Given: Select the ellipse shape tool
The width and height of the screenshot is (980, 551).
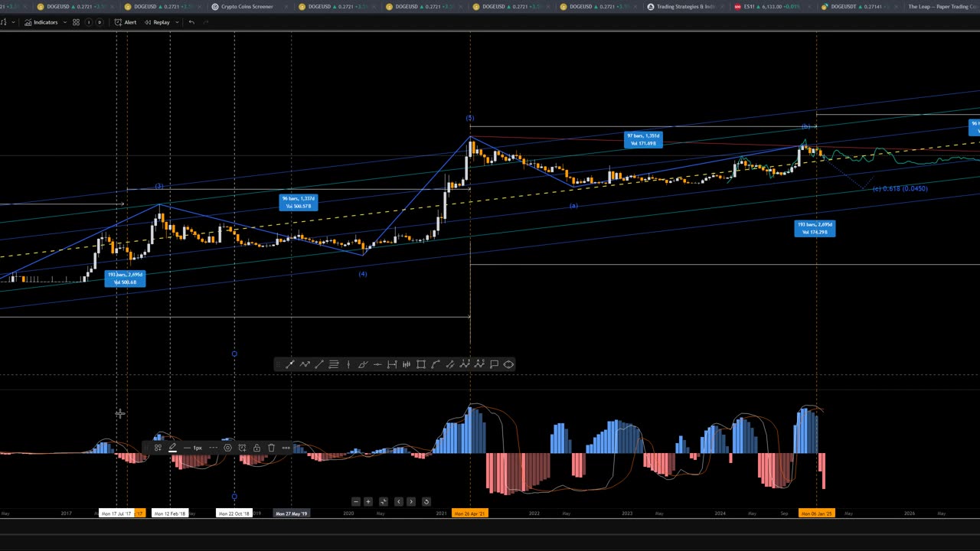Looking at the screenshot, I should tap(508, 364).
